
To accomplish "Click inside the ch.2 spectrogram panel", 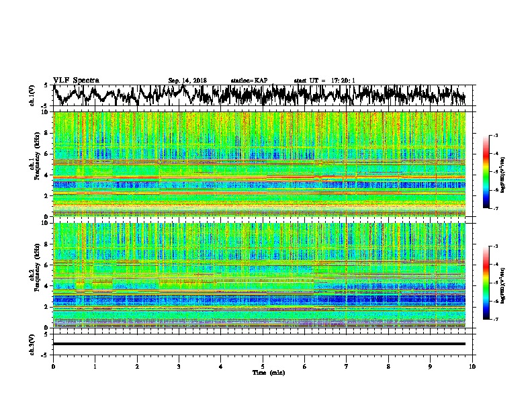I will pyautogui.click(x=259, y=275).
